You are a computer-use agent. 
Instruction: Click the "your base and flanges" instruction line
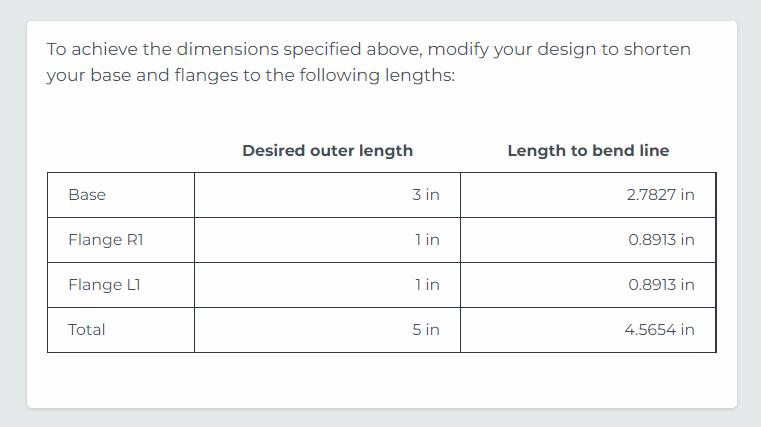pos(250,76)
